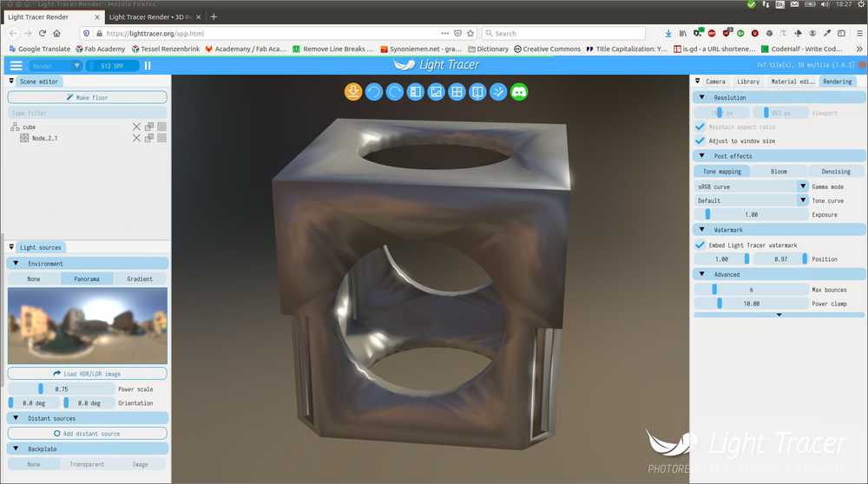This screenshot has height=484, width=868.
Task: Select Image backplate option
Action: coord(140,464)
